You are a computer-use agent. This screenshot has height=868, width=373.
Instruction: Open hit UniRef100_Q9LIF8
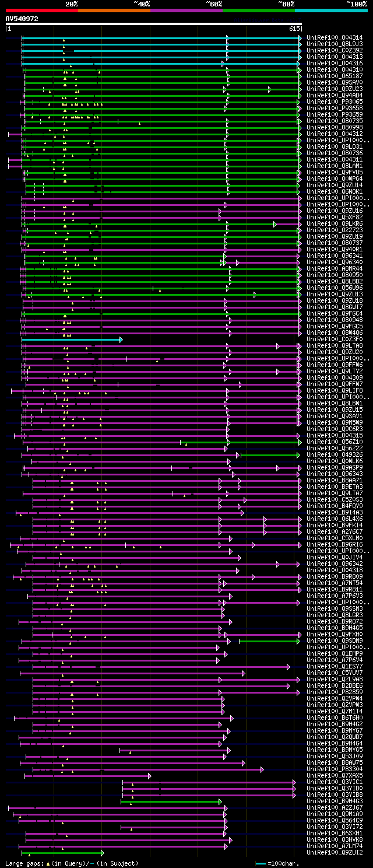pyautogui.click(x=335, y=391)
